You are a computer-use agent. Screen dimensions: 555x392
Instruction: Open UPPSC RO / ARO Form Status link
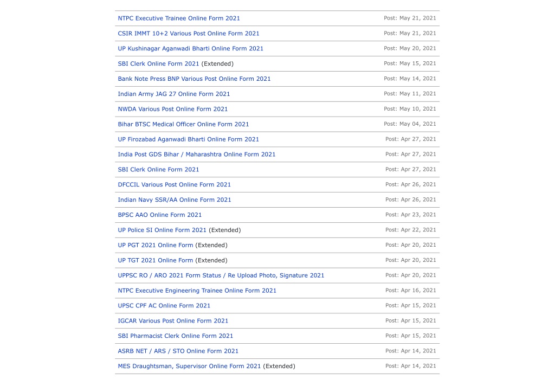pos(221,275)
